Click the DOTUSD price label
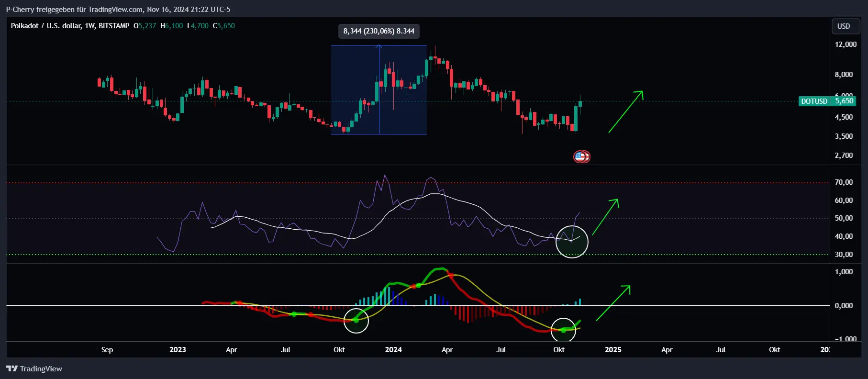 pos(814,101)
